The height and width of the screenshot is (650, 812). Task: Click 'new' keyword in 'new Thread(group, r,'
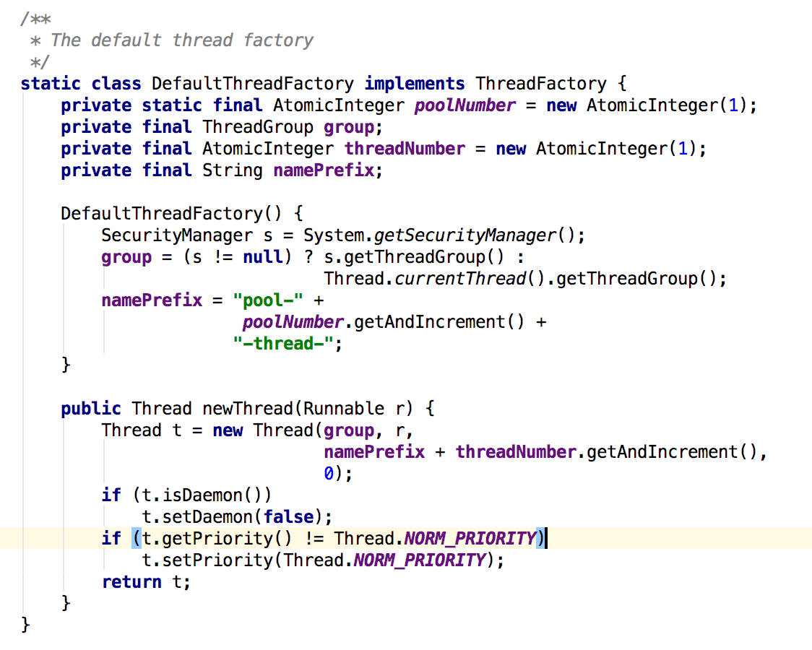pyautogui.click(x=228, y=430)
